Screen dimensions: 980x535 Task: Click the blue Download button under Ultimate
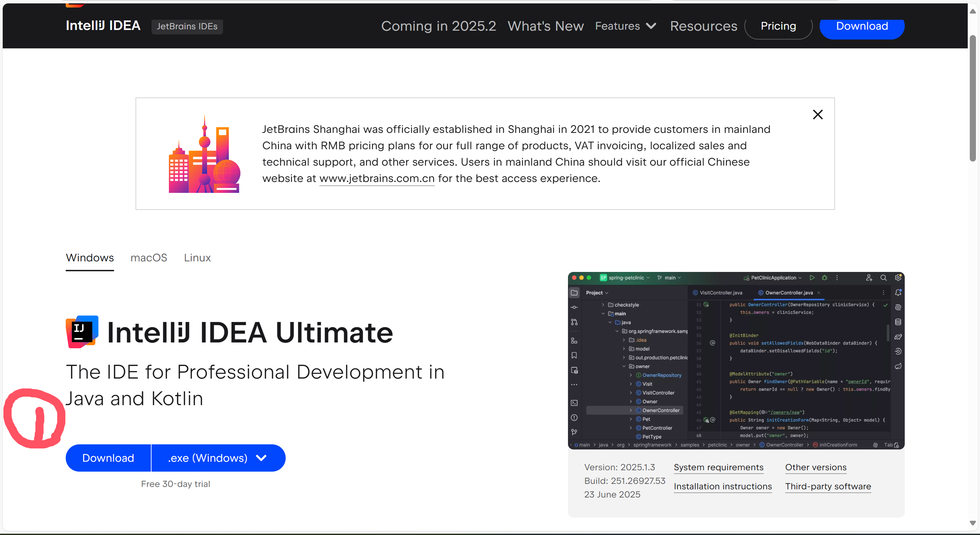108,458
